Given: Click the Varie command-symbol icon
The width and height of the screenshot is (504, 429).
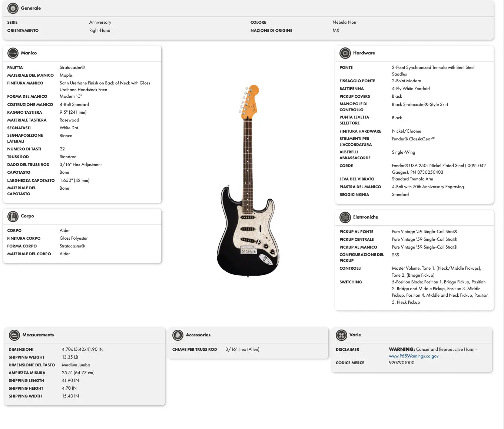Looking at the screenshot, I should coord(341,335).
